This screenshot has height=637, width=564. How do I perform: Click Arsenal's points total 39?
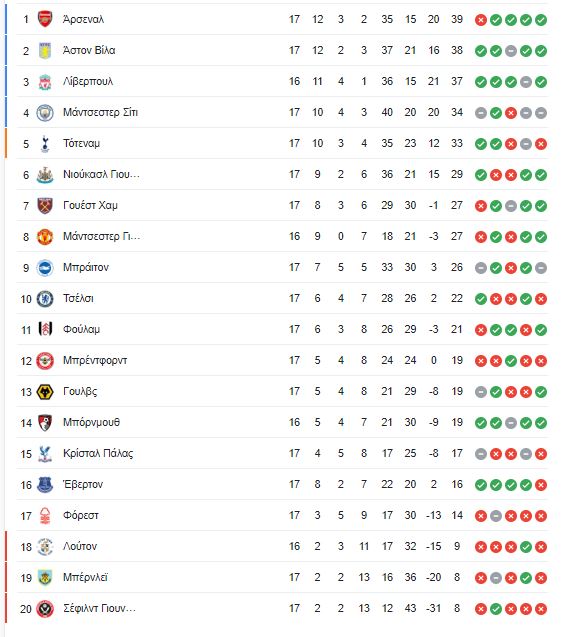point(457,19)
